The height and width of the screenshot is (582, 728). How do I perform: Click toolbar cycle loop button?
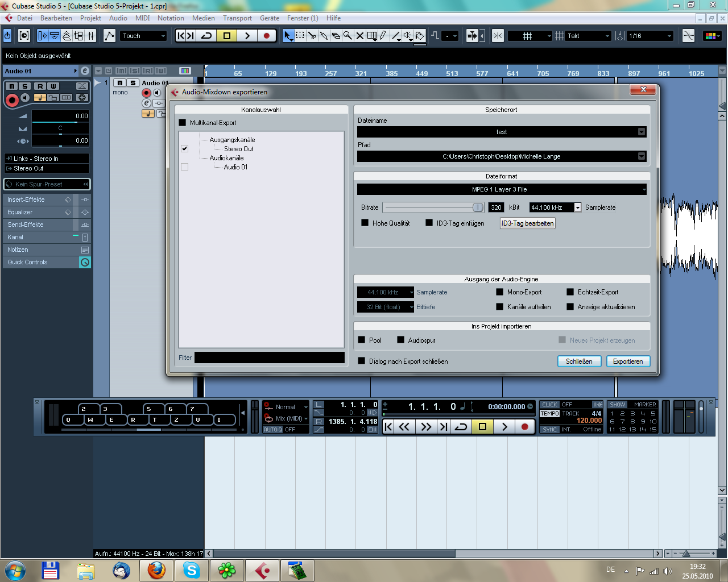pos(206,36)
